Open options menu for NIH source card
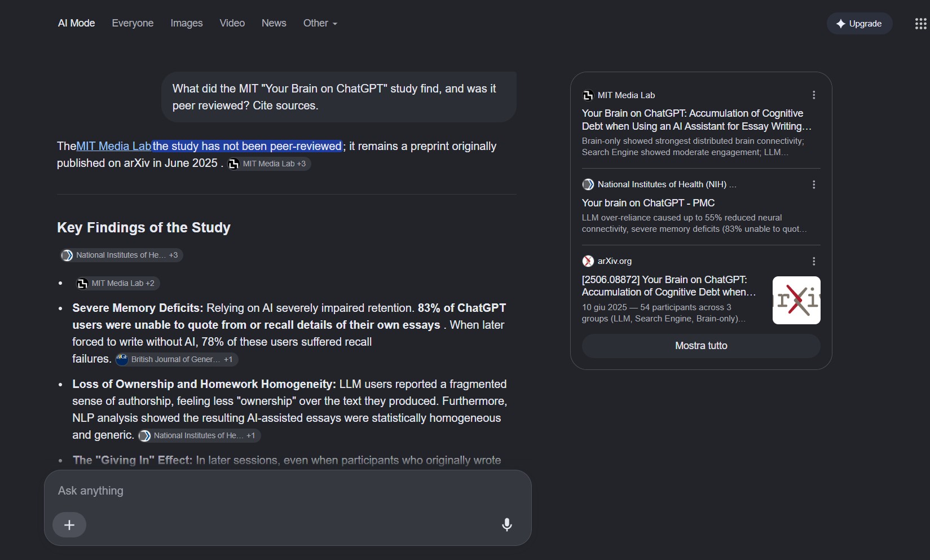Image resolution: width=930 pixels, height=560 pixels. pos(814,184)
